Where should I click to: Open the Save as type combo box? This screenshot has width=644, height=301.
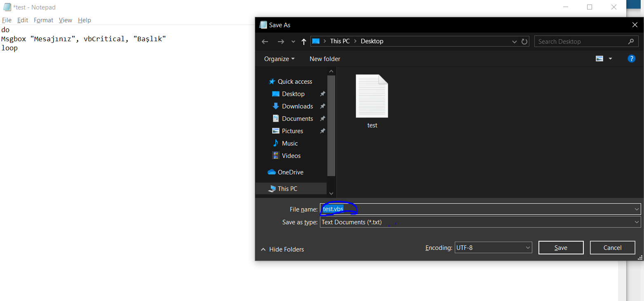480,222
